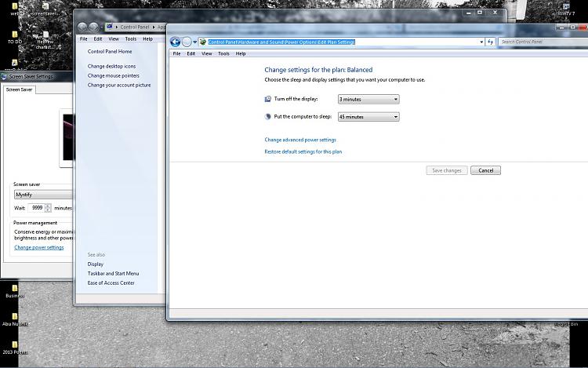Click forward arrow in Personalization window
This screenshot has height=368, width=588.
[x=93, y=27]
